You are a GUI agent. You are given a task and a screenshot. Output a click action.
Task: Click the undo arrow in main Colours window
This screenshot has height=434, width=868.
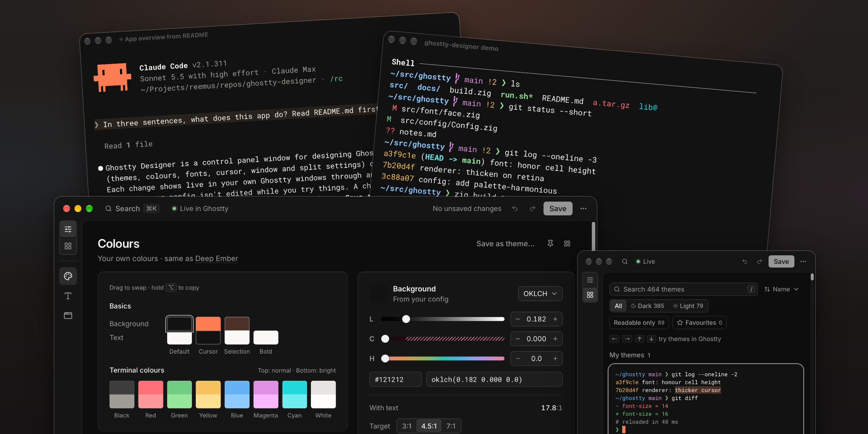[515, 209]
